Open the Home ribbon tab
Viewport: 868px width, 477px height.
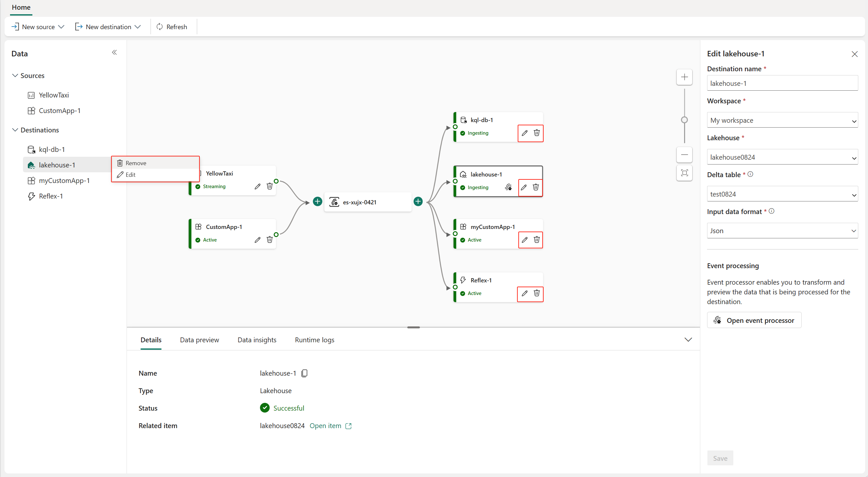coord(21,7)
